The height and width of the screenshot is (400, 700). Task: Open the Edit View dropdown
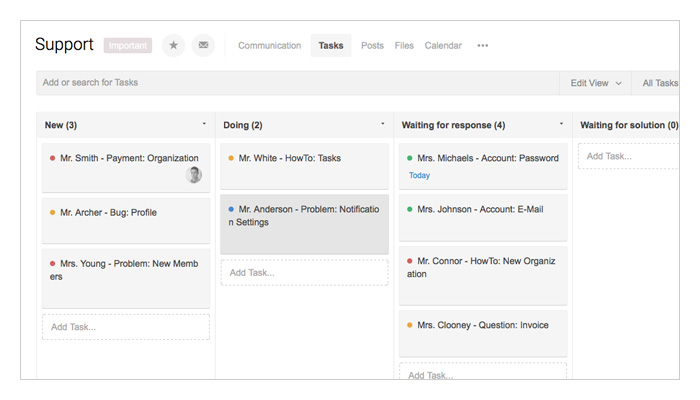(x=596, y=83)
